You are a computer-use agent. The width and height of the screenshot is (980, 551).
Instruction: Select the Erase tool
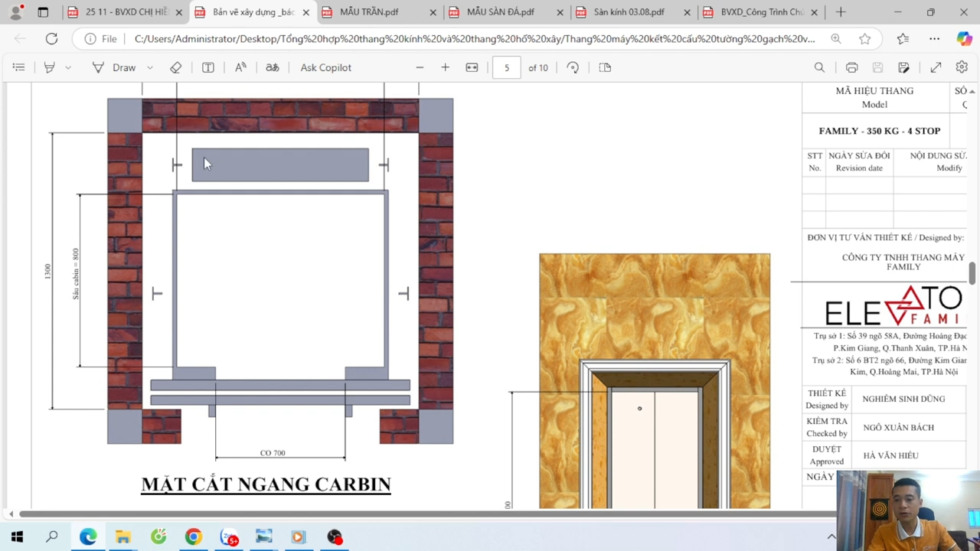[176, 67]
